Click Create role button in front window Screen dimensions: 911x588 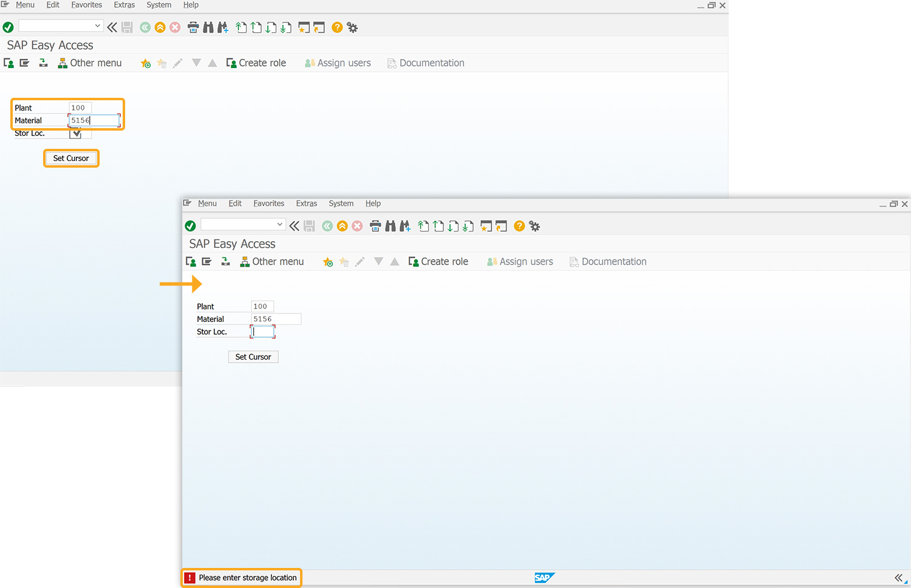click(x=438, y=262)
